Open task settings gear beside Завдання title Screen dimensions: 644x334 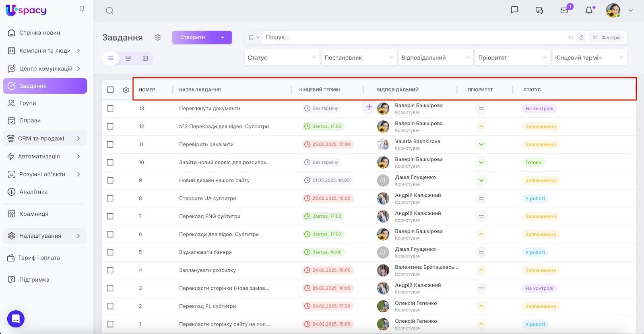(x=157, y=37)
